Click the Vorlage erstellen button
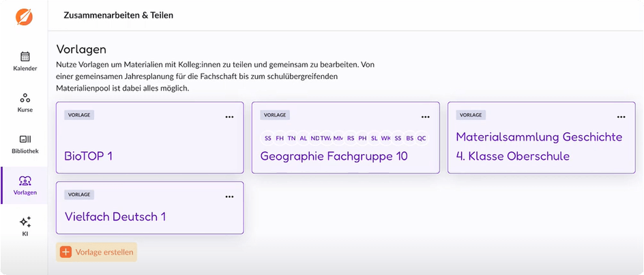644x275 pixels. click(97, 252)
